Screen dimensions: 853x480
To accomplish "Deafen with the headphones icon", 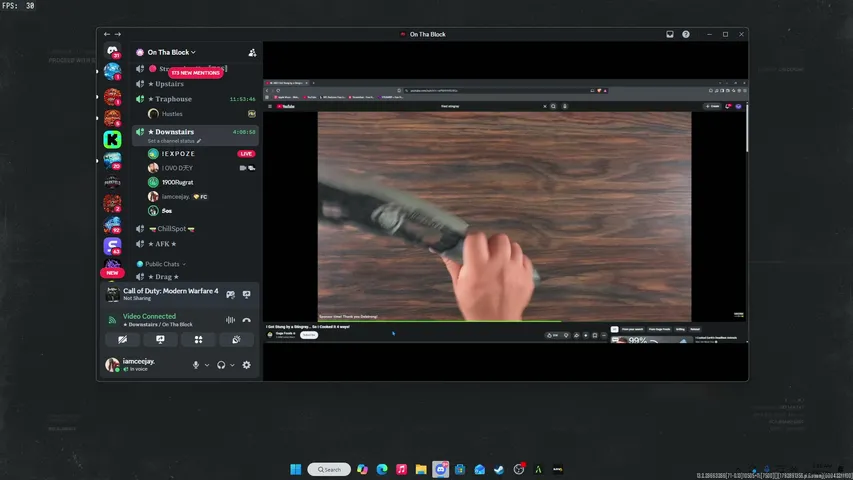I will (x=221, y=365).
